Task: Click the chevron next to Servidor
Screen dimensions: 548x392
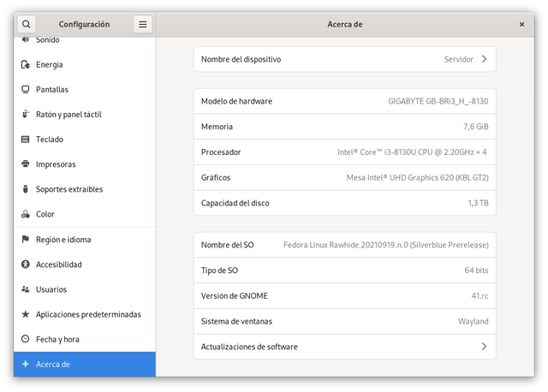Action: (484, 59)
